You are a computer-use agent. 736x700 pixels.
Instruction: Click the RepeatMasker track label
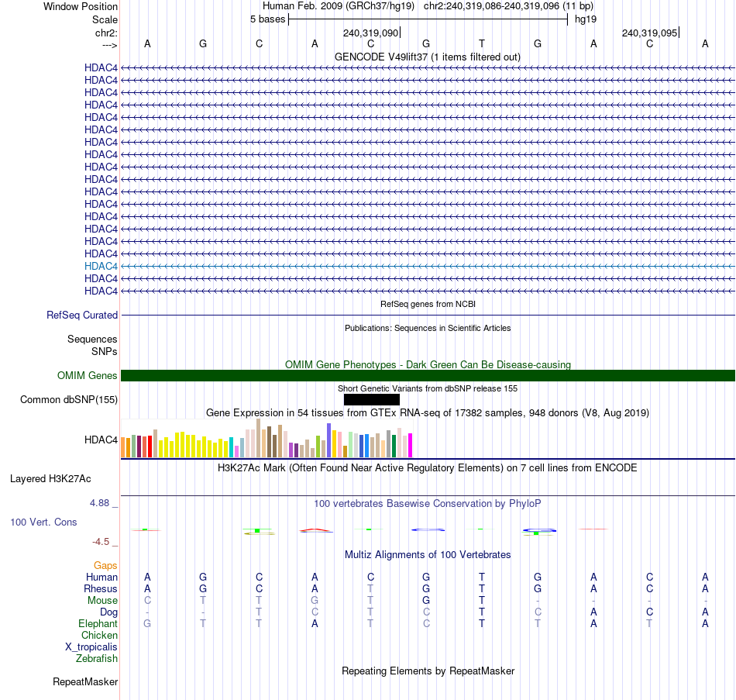(85, 682)
